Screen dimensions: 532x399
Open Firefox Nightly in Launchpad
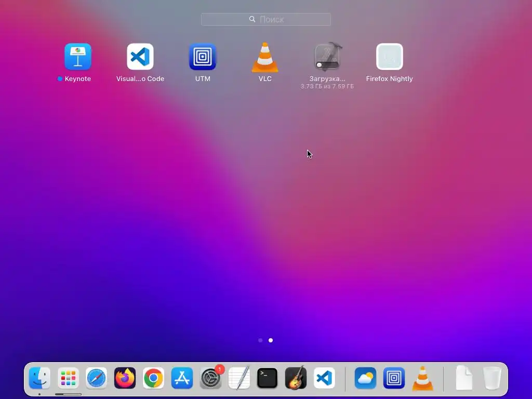tap(390, 57)
